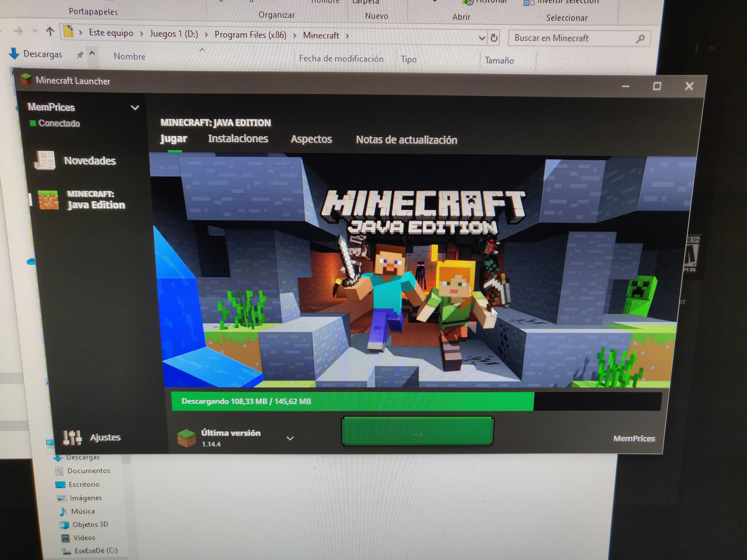747x560 pixels.
Task: Switch to the Aspectos tab
Action: 311,139
